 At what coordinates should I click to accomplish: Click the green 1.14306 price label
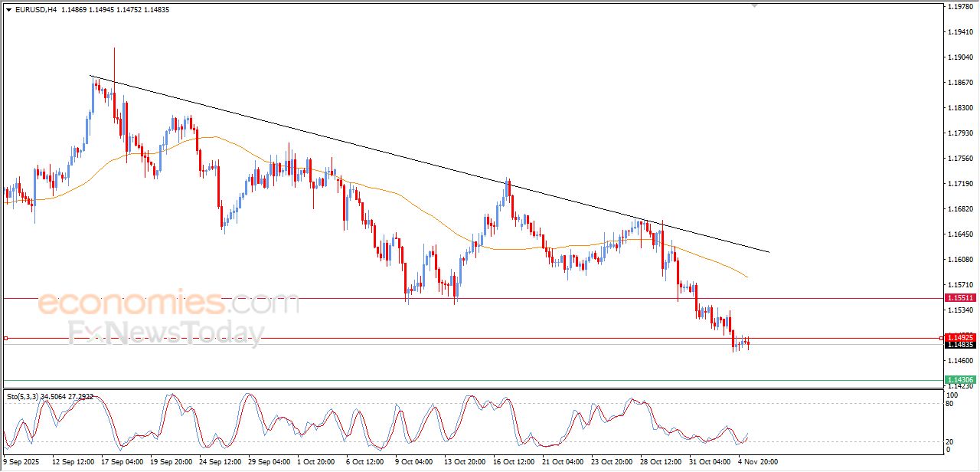[959, 380]
